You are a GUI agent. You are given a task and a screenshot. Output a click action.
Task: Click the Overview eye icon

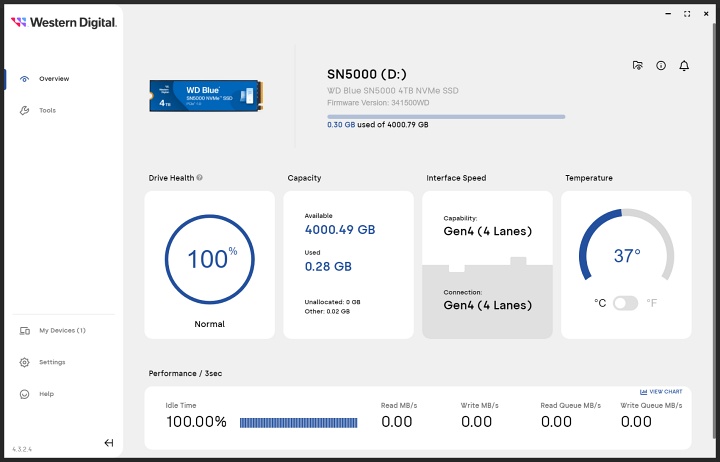24,79
